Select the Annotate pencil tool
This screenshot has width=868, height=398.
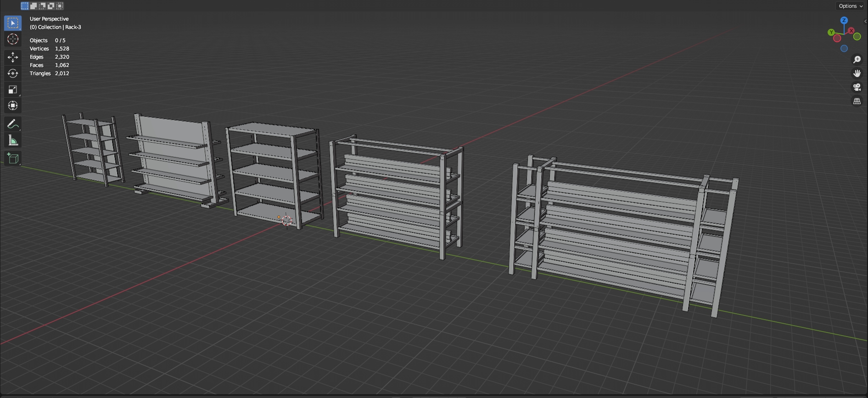(13, 124)
